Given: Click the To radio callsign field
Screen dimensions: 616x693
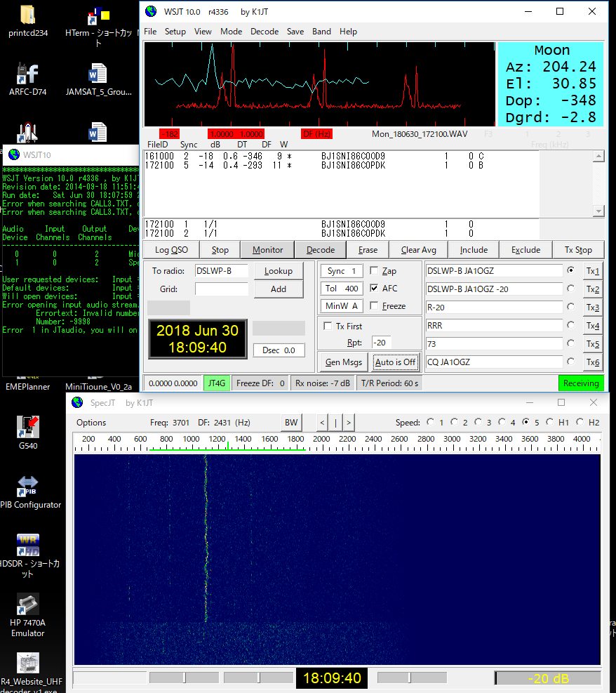Looking at the screenshot, I should [221, 271].
